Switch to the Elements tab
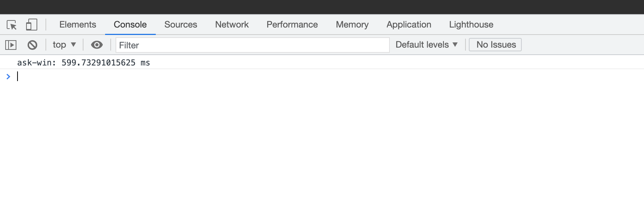The image size is (644, 215). (78, 25)
